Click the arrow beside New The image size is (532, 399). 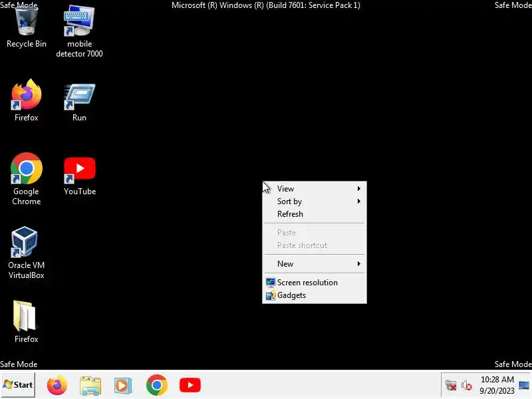[x=358, y=263]
